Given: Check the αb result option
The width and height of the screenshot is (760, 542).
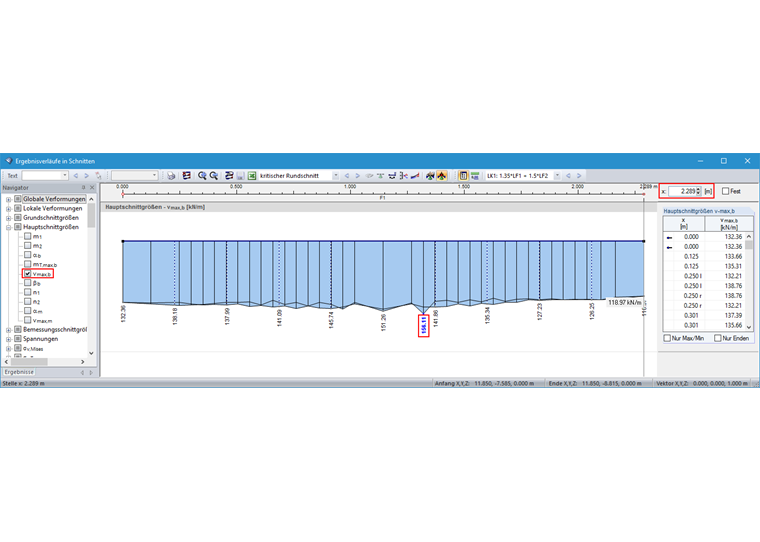Looking at the screenshot, I should click(28, 255).
